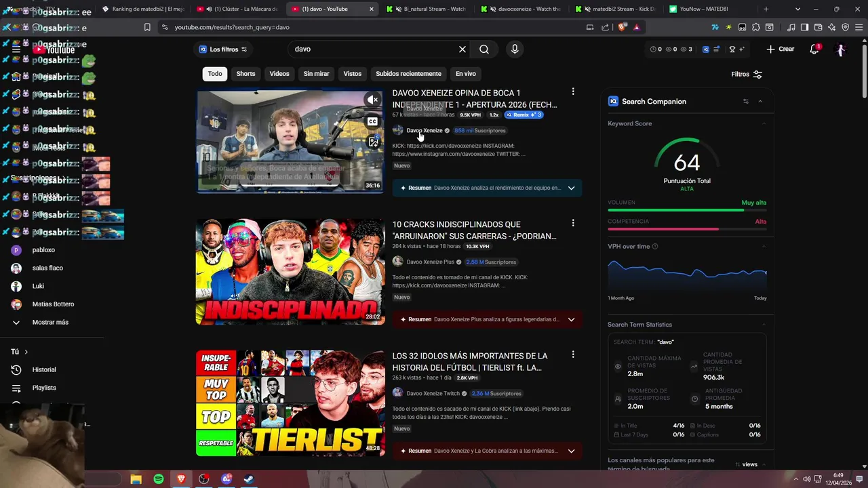Open Leo AI sparkle icon in toolbar

coord(832,28)
